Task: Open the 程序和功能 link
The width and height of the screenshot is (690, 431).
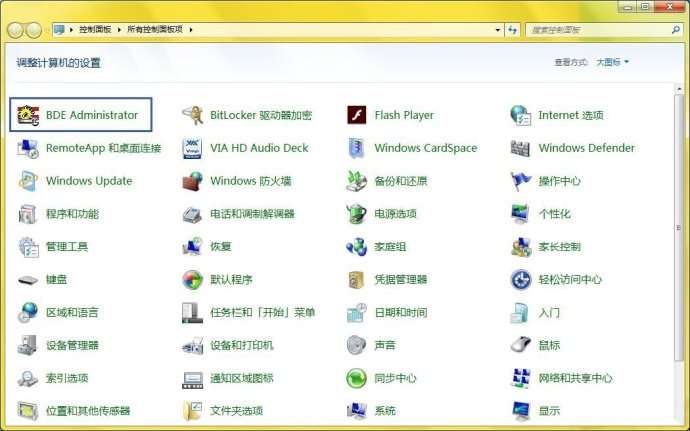Action: coord(72,214)
